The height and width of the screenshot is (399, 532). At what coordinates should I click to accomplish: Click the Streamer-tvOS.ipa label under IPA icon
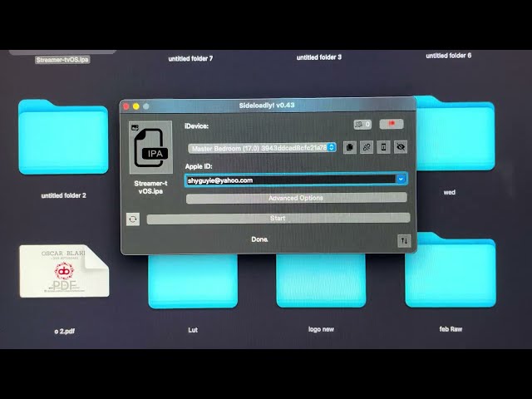pyautogui.click(x=150, y=187)
